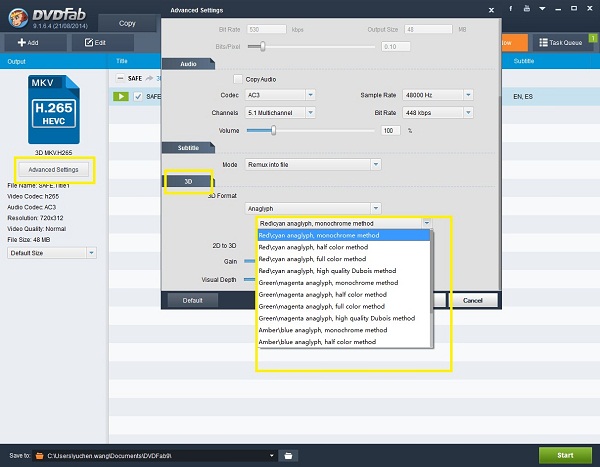The height and width of the screenshot is (467, 600).
Task: Select Green\magenta anaglyph, high quality Dubois method
Action: [344, 318]
